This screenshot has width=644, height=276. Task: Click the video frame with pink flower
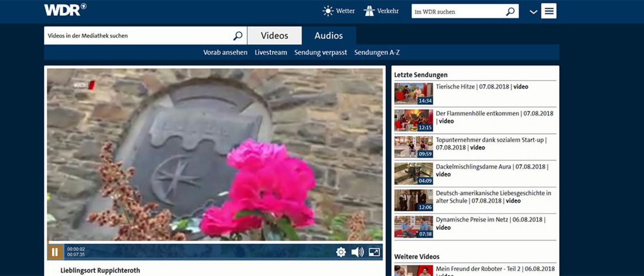(x=215, y=155)
